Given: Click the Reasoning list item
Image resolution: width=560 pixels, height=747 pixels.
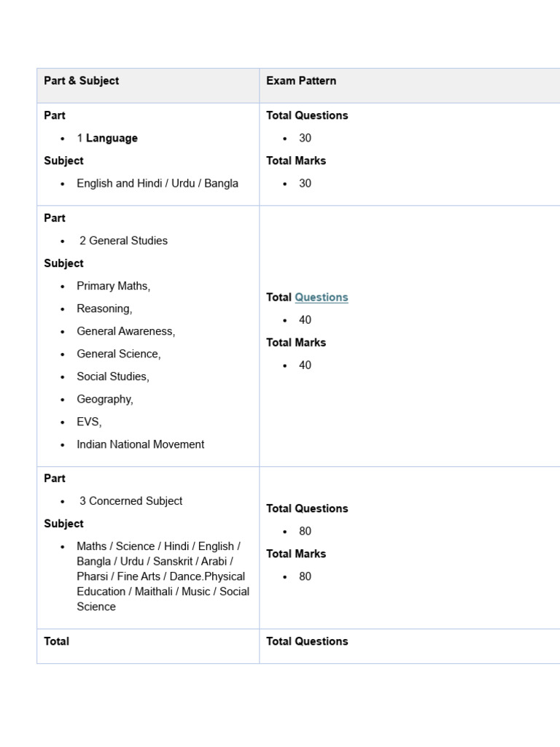Looking at the screenshot, I should tap(104, 309).
